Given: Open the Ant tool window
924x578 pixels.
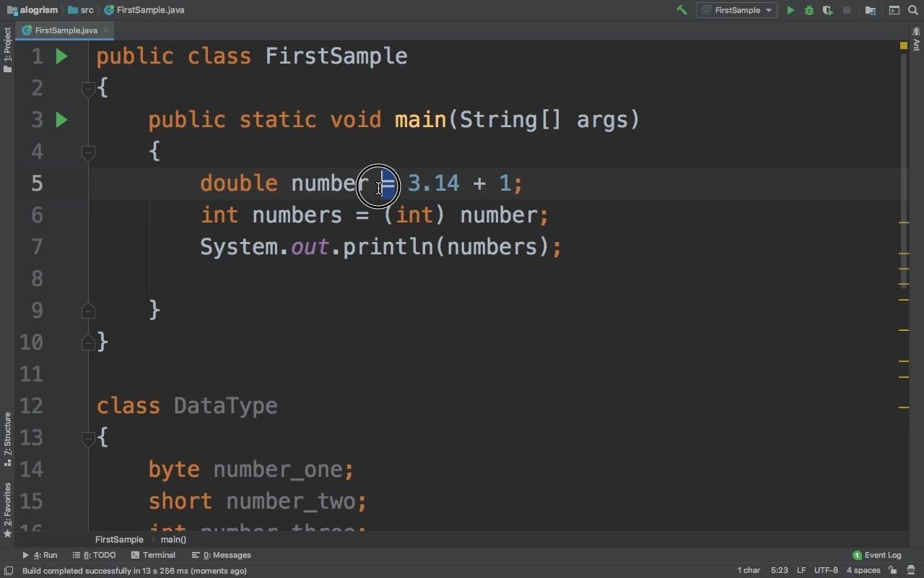Looking at the screenshot, I should coord(916,40).
